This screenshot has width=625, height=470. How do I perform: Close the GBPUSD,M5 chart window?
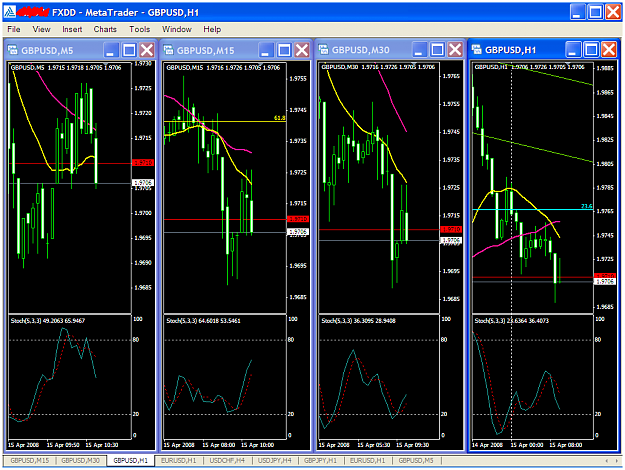pyautogui.click(x=147, y=50)
